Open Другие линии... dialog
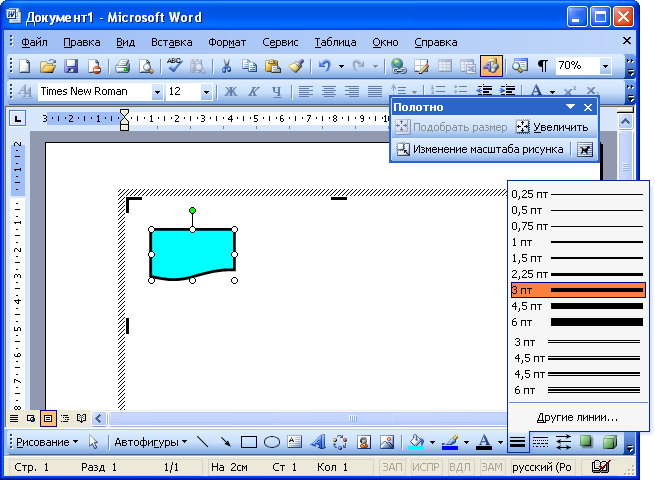 578,417
